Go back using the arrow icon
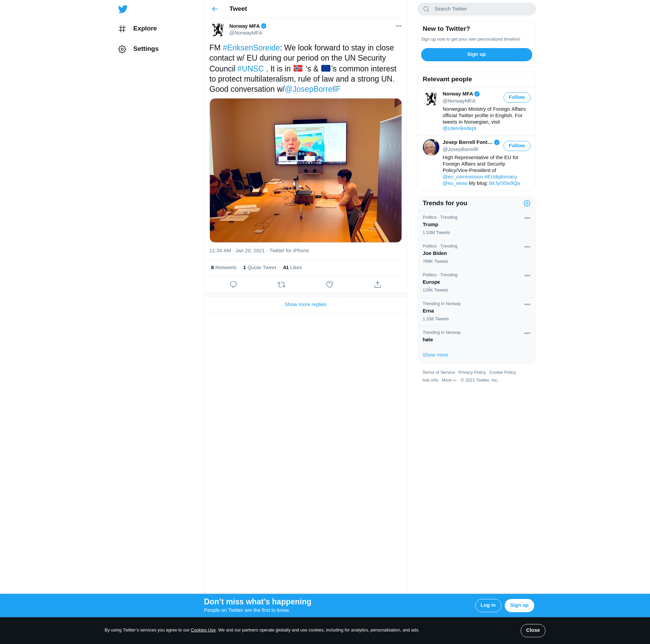 pos(215,9)
